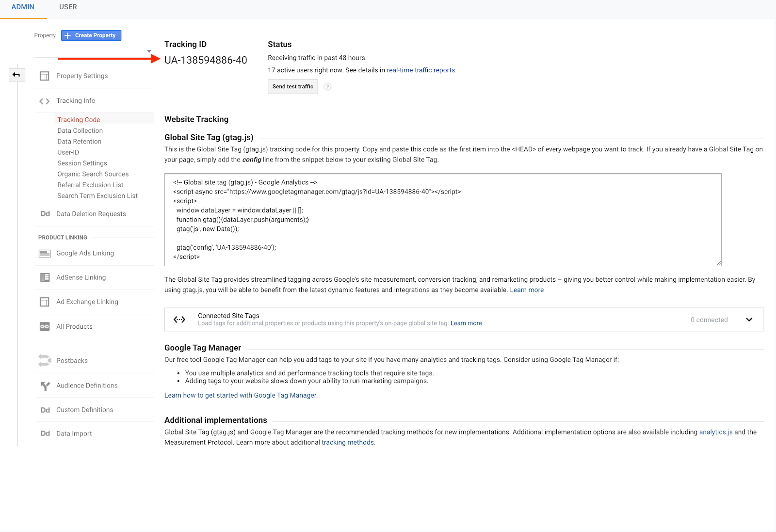776x532 pixels.
Task: Click the back arrow icon in sidebar
Action: (x=16, y=75)
